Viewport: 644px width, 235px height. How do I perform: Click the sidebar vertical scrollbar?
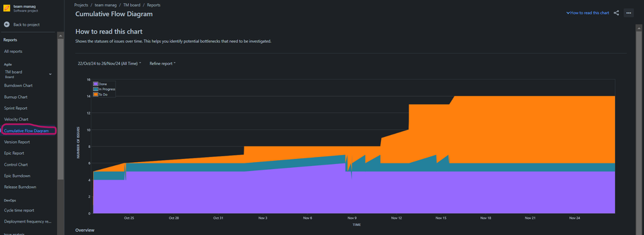click(x=61, y=109)
